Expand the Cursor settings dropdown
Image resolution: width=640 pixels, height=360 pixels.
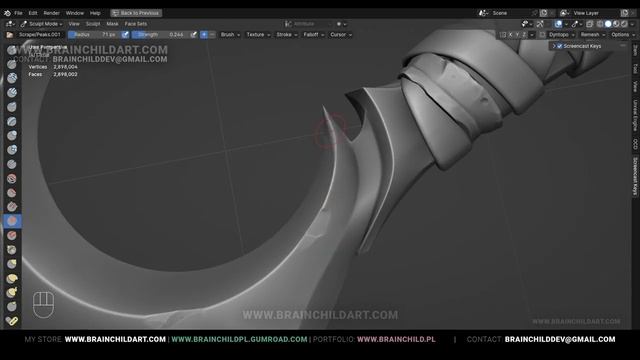pos(340,35)
